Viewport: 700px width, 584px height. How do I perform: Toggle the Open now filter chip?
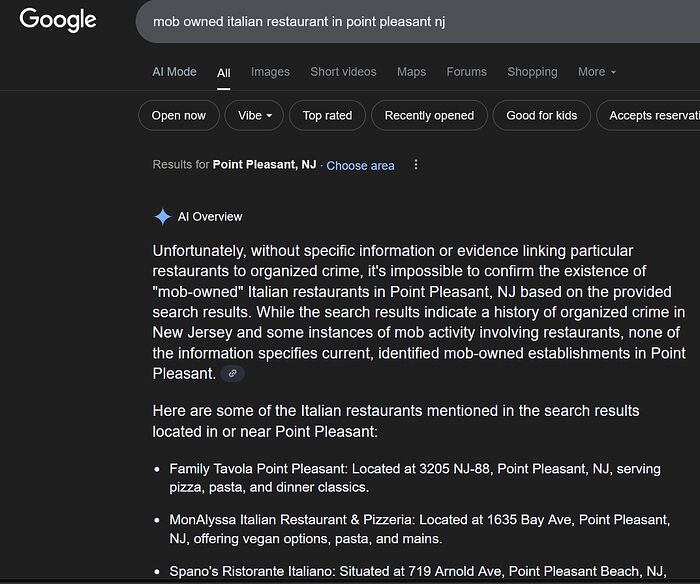click(x=179, y=116)
